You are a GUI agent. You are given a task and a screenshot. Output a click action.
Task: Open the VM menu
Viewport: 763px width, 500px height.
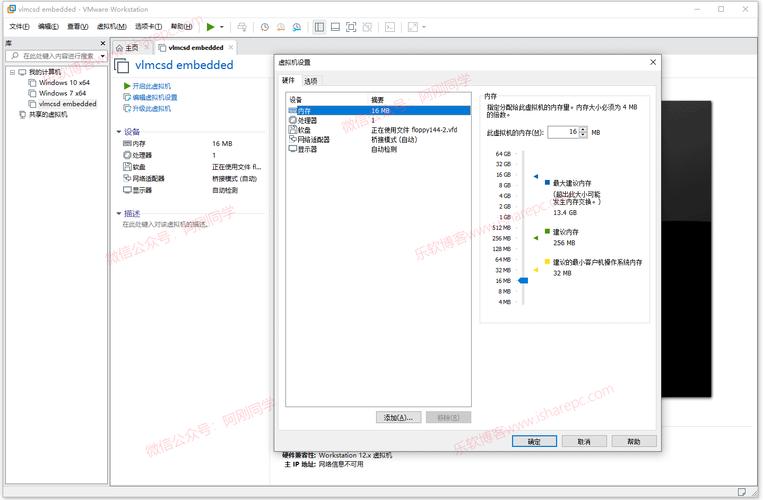coord(112,27)
